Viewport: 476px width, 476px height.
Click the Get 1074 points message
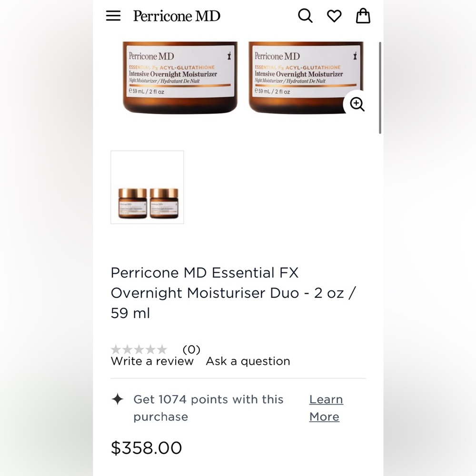[208, 407]
